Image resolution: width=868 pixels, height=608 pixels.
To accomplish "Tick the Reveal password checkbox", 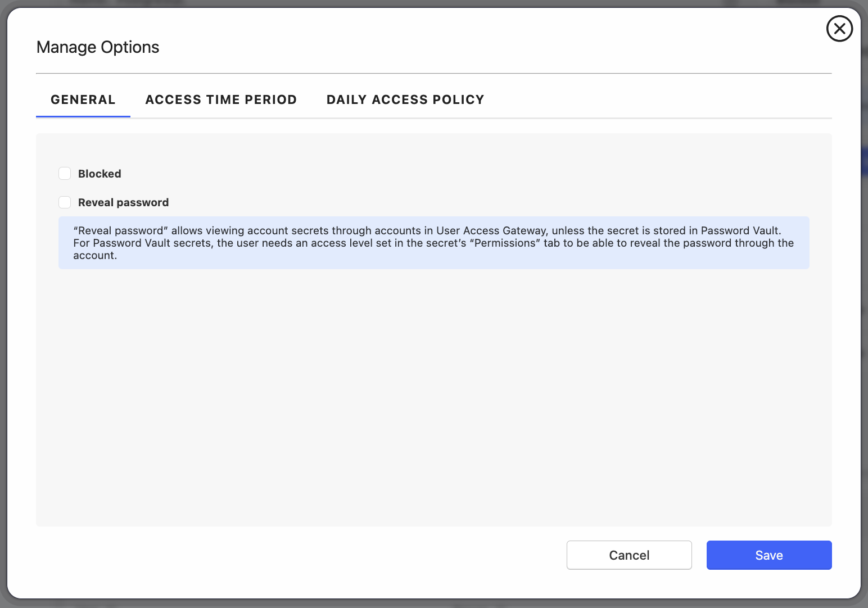I will click(65, 202).
